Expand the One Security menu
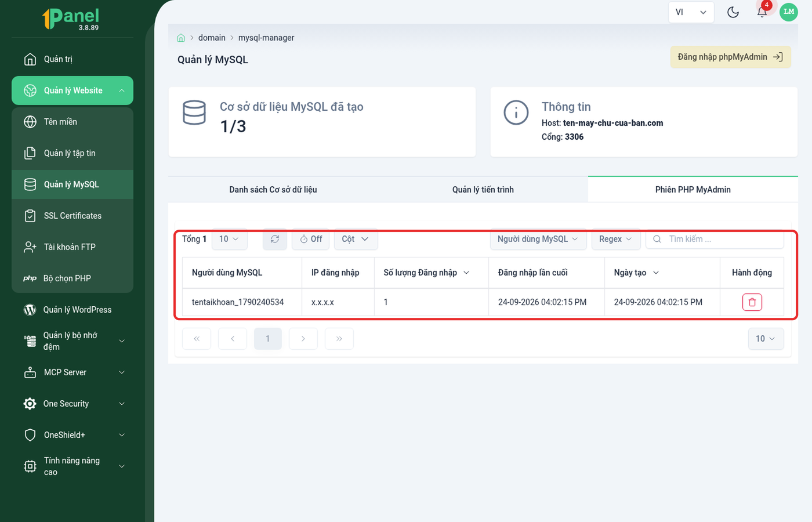Screen dimensions: 812x522 (72, 404)
